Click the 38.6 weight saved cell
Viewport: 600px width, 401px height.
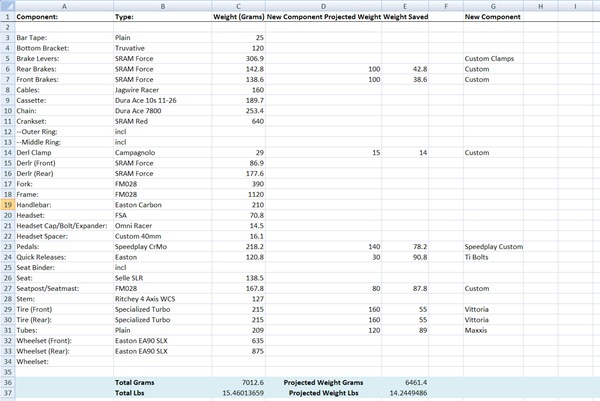coord(405,80)
